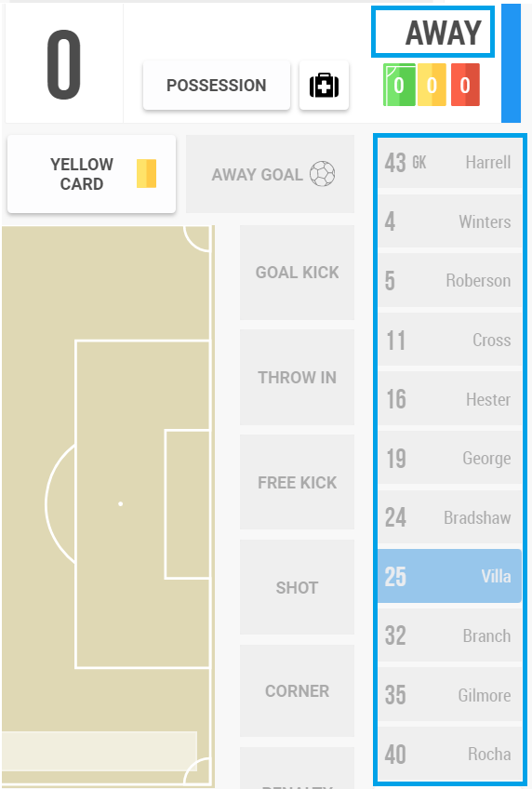Click the penalty spot on pitch
The image size is (532, 789).
(x=121, y=503)
